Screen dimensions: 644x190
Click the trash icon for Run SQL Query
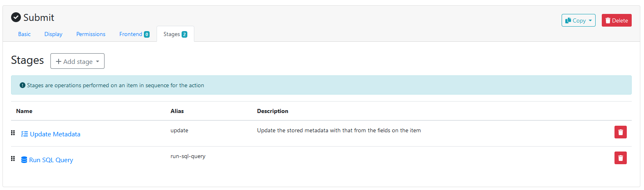point(620,158)
